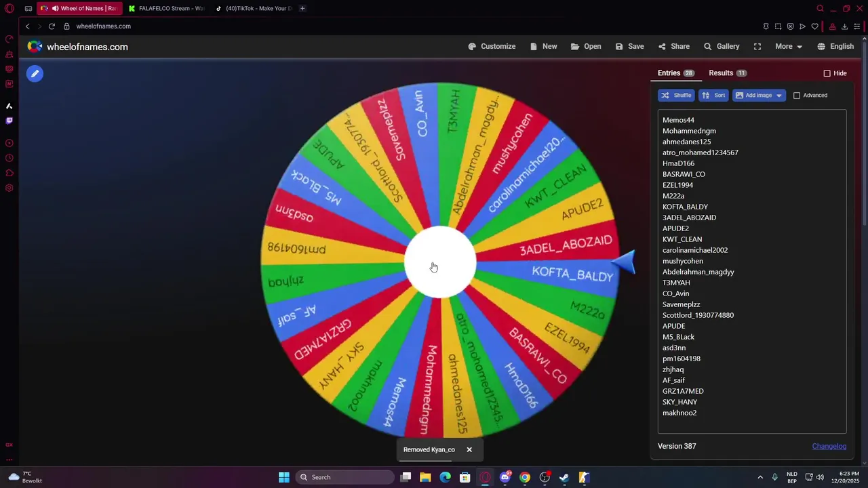Viewport: 868px width, 488px height.
Task: Open the Customize palette option
Action: (492, 46)
